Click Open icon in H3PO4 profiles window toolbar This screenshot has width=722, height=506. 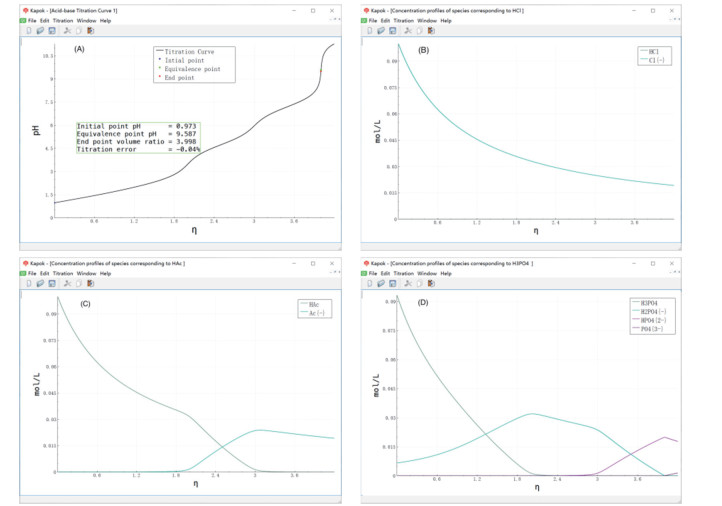click(x=381, y=283)
